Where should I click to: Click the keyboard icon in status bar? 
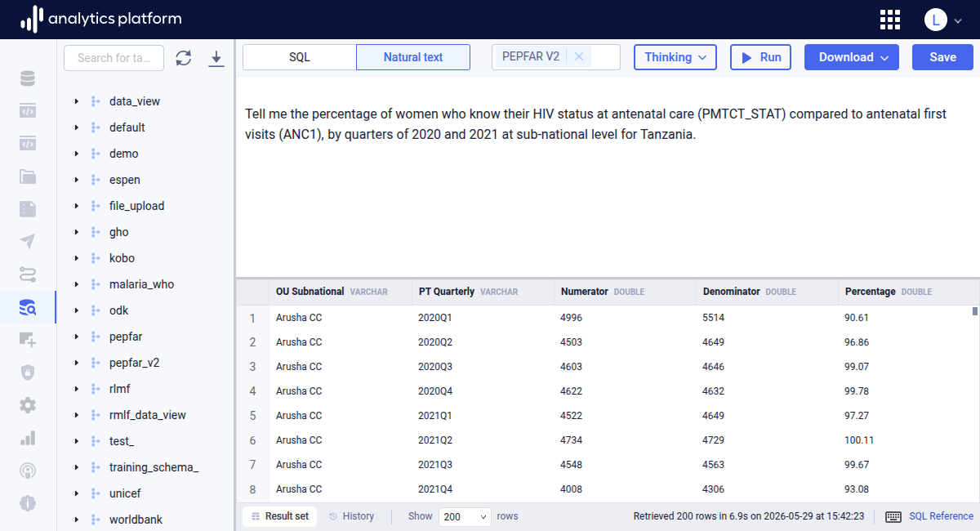893,516
